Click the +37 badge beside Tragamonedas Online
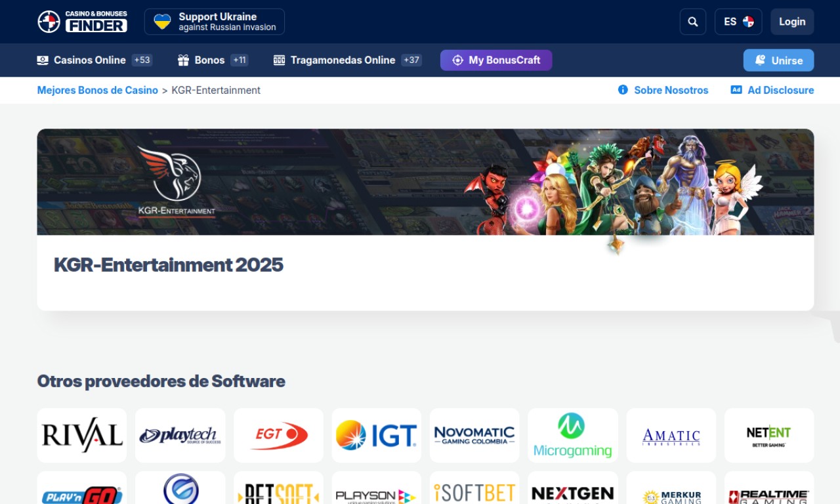This screenshot has height=504, width=840. (x=411, y=60)
